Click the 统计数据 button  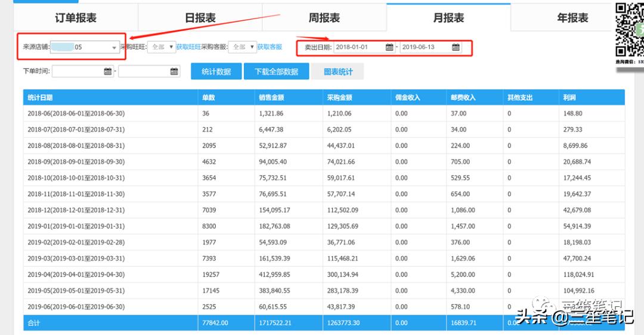[x=216, y=72]
